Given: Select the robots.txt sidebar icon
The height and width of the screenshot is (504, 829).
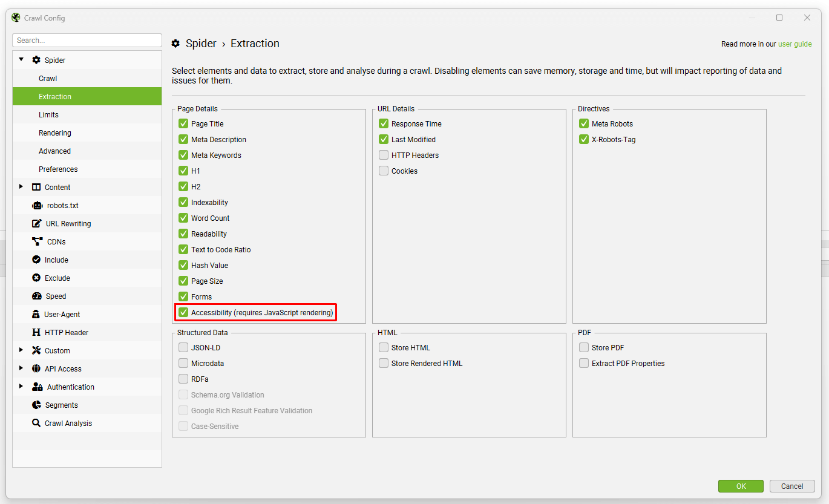Looking at the screenshot, I should click(x=36, y=205).
